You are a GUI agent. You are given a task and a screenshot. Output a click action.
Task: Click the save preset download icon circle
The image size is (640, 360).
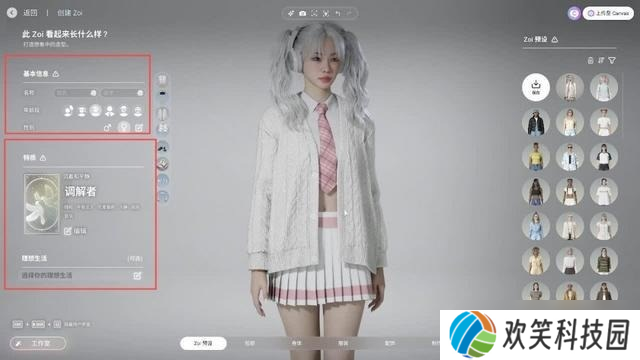(536, 87)
